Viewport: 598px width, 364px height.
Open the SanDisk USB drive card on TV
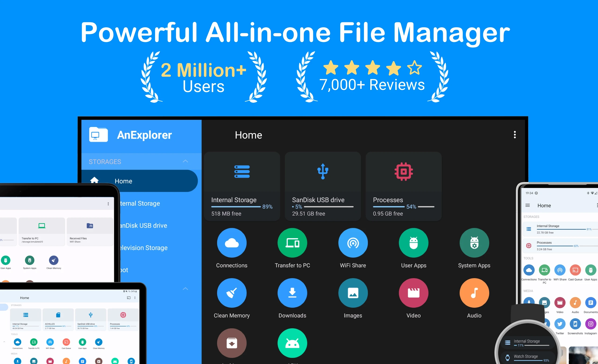pos(323,186)
